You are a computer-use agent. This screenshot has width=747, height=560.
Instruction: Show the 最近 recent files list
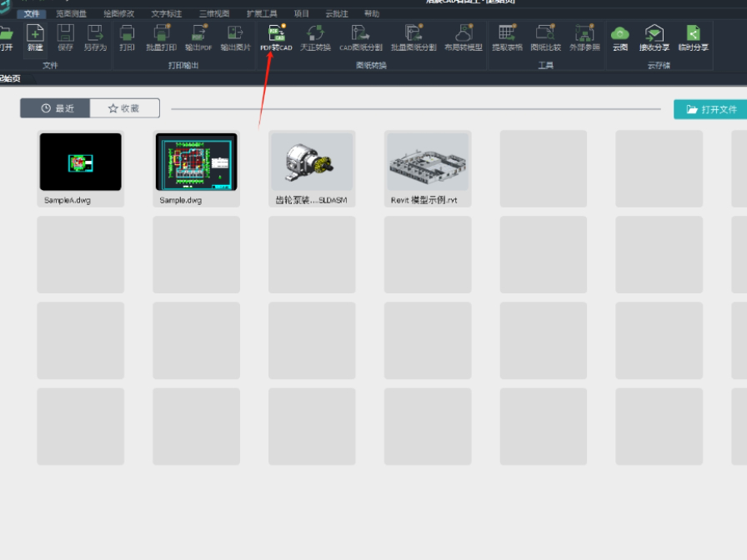coord(55,108)
